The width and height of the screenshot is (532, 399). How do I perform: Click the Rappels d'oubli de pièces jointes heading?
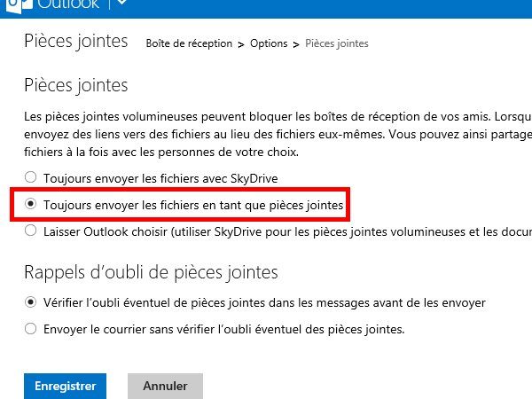(x=151, y=272)
